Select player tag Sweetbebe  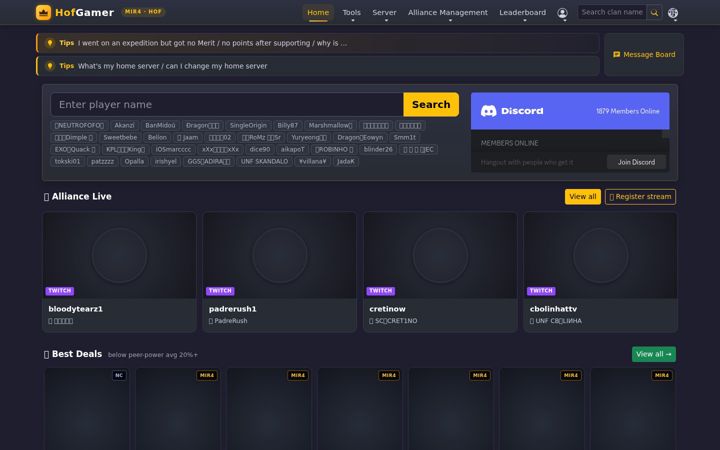(120, 137)
